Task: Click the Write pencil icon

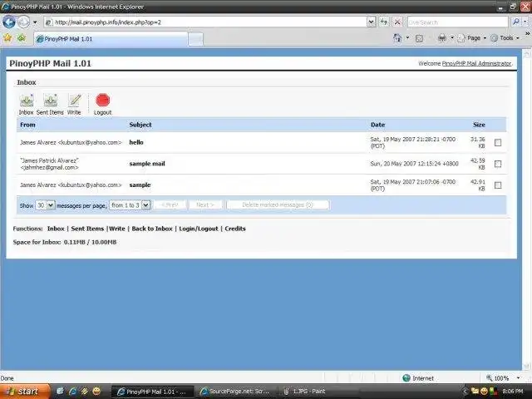Action: pyautogui.click(x=75, y=101)
